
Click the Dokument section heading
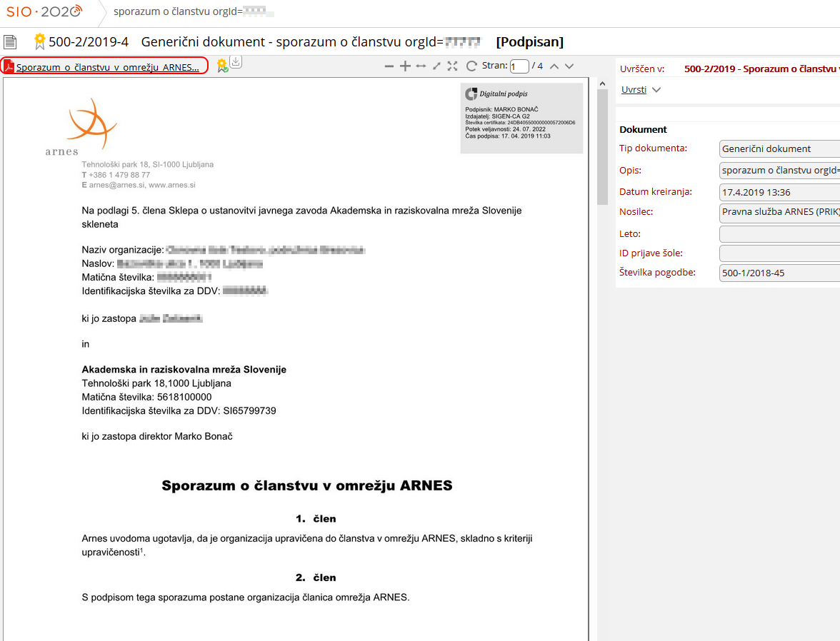643,130
